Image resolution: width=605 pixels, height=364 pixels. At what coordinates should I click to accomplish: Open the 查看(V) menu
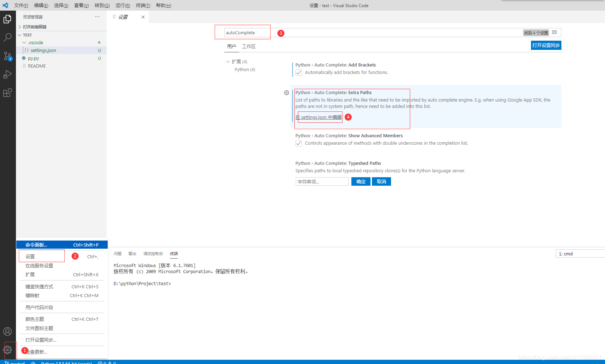click(81, 5)
